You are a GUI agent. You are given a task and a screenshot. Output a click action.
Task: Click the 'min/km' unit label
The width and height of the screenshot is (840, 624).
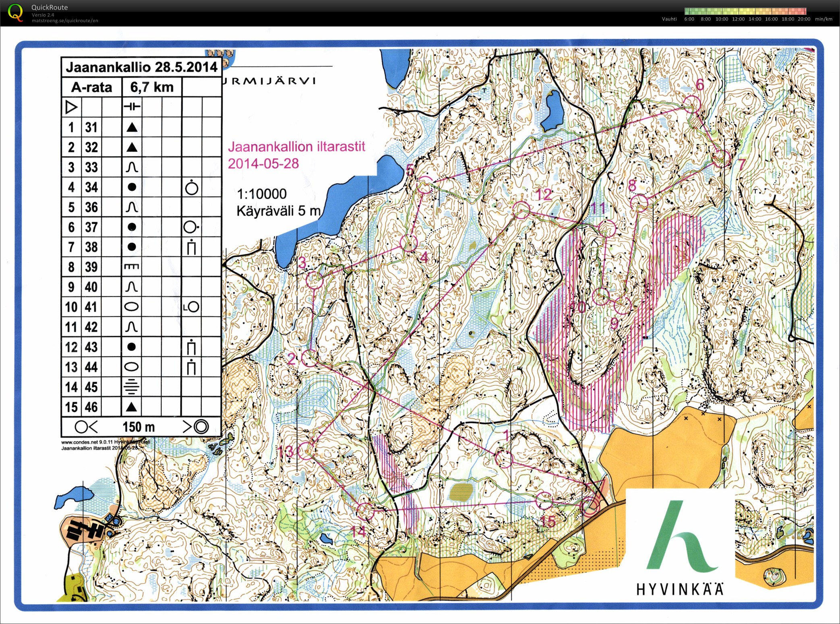[823, 19]
